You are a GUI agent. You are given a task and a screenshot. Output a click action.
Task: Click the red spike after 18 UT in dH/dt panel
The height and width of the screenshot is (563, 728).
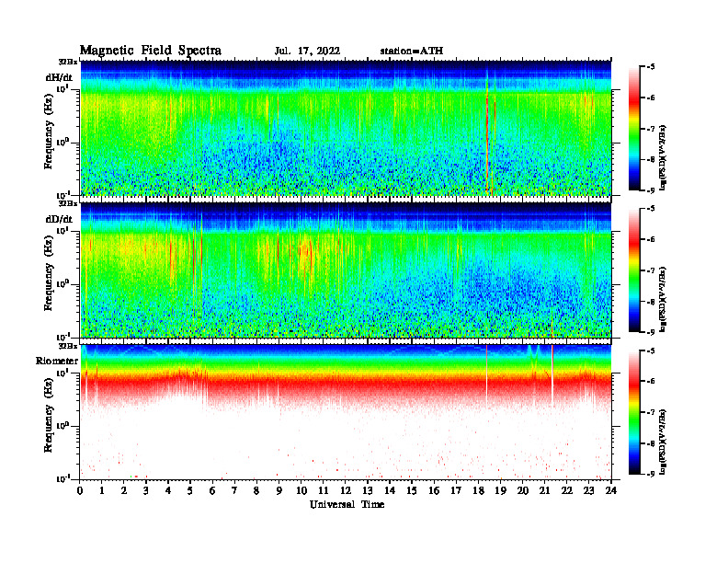(x=487, y=139)
